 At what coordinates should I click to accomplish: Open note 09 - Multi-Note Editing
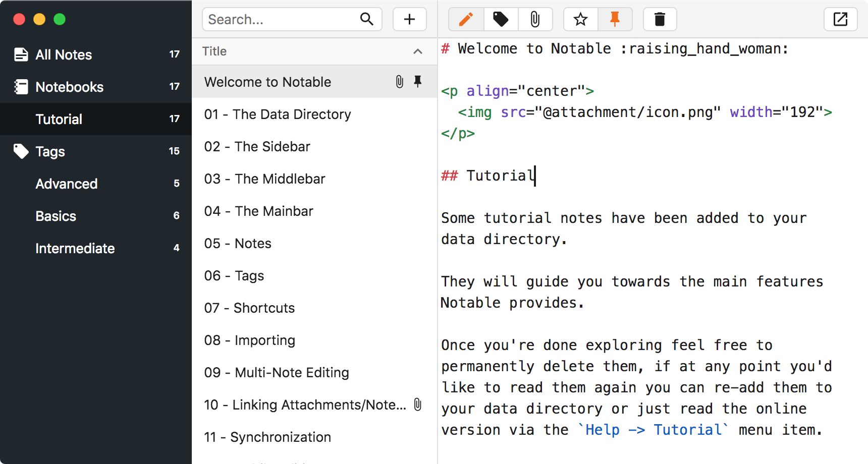click(x=314, y=372)
